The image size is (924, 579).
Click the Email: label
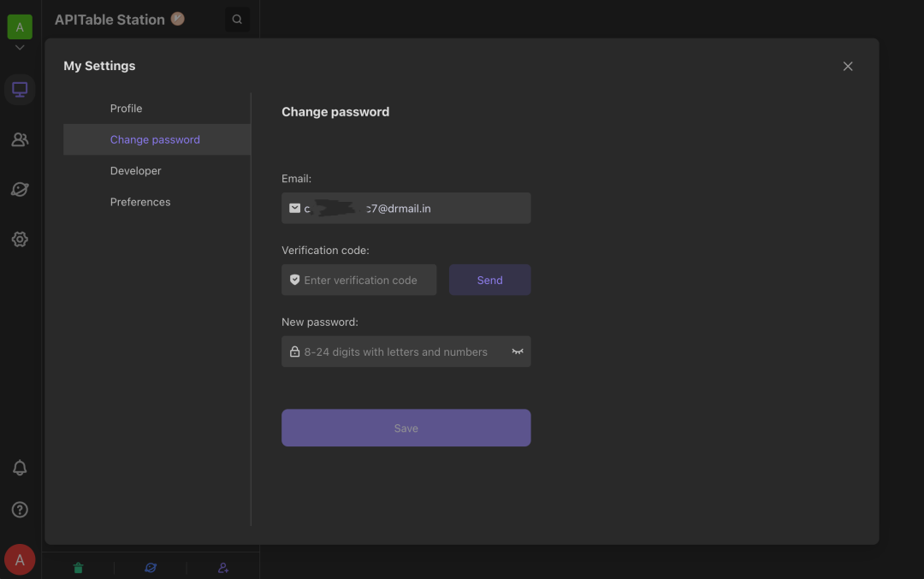point(296,179)
